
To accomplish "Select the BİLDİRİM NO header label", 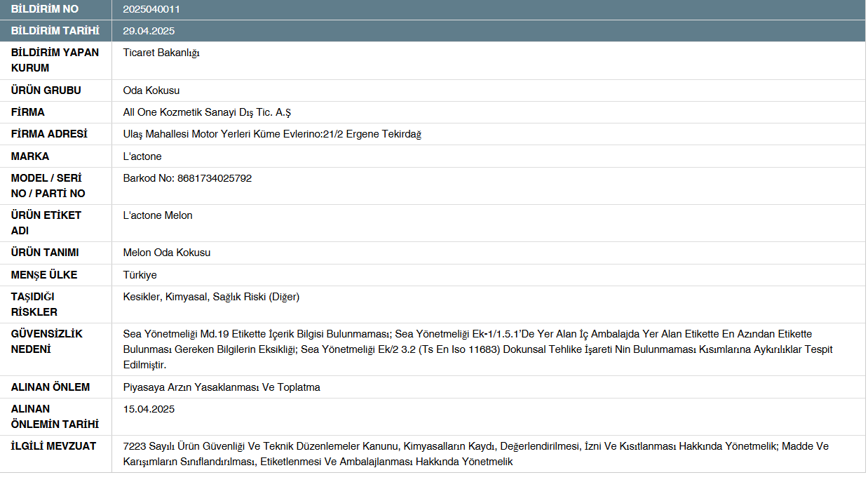I will click(x=45, y=9).
